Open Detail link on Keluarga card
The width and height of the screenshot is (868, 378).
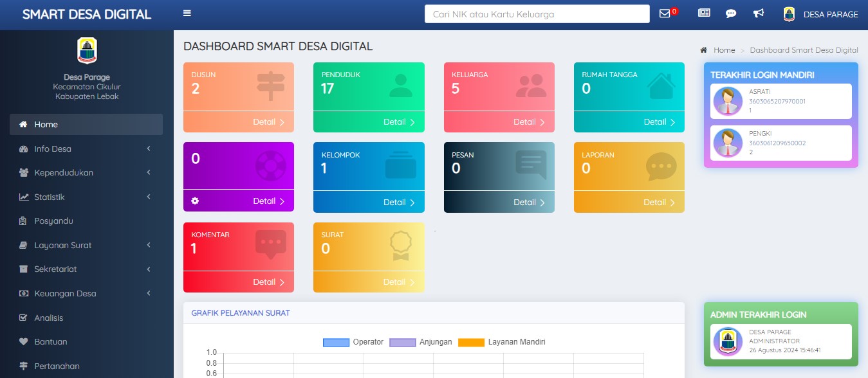click(529, 122)
